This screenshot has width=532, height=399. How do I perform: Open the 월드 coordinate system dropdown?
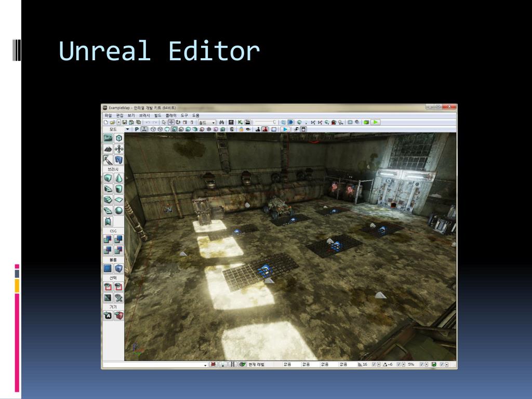pos(207,123)
